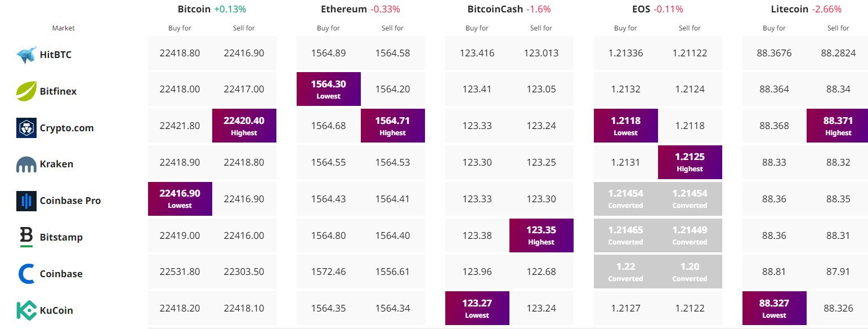This screenshot has height=329, width=868.
Task: Open the Ethereum column header
Action: pyautogui.click(x=345, y=9)
